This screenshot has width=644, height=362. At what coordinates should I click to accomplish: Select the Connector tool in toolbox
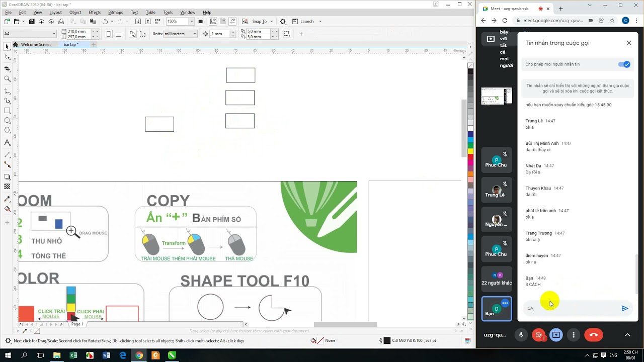[x=7, y=164]
